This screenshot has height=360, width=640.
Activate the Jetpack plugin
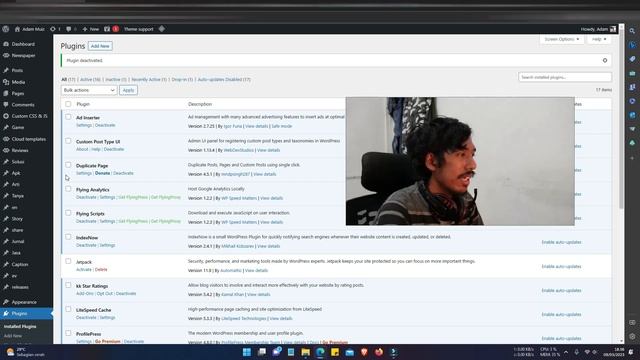pyautogui.click(x=84, y=269)
